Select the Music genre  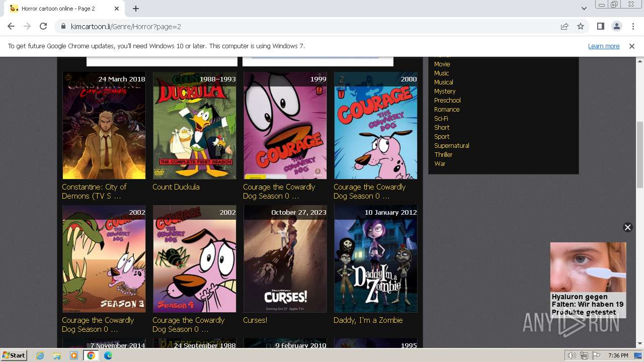(x=442, y=73)
